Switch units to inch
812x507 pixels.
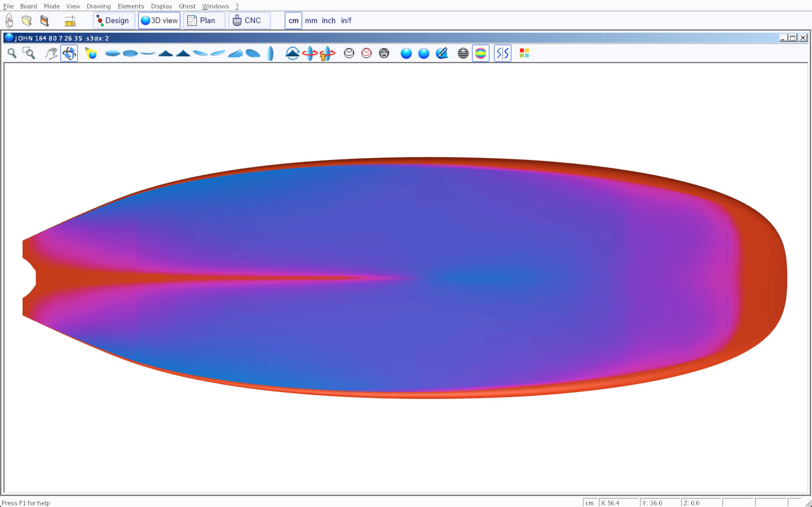[x=328, y=21]
